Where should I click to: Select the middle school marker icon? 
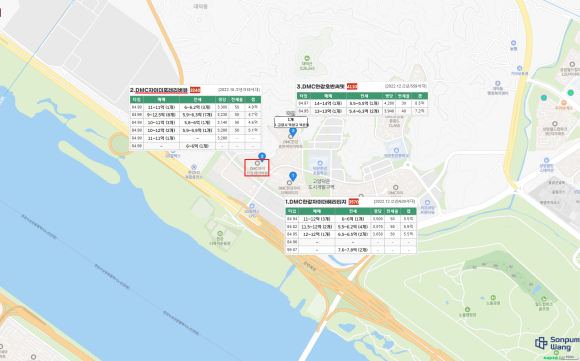point(396,151)
